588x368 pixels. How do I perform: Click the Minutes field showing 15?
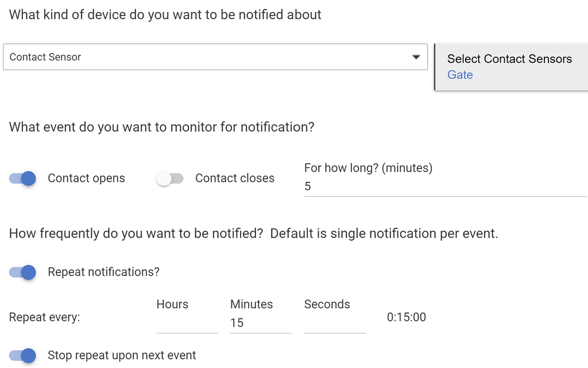pyautogui.click(x=260, y=323)
